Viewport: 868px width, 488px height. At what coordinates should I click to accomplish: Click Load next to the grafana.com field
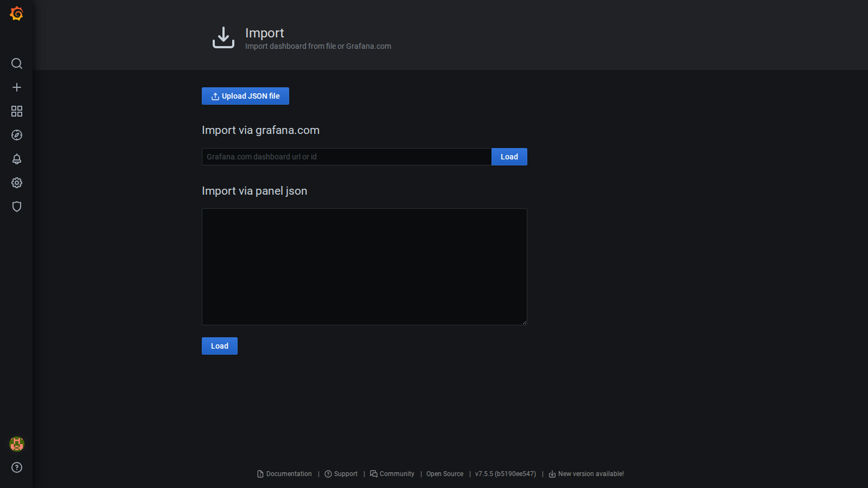coord(509,157)
